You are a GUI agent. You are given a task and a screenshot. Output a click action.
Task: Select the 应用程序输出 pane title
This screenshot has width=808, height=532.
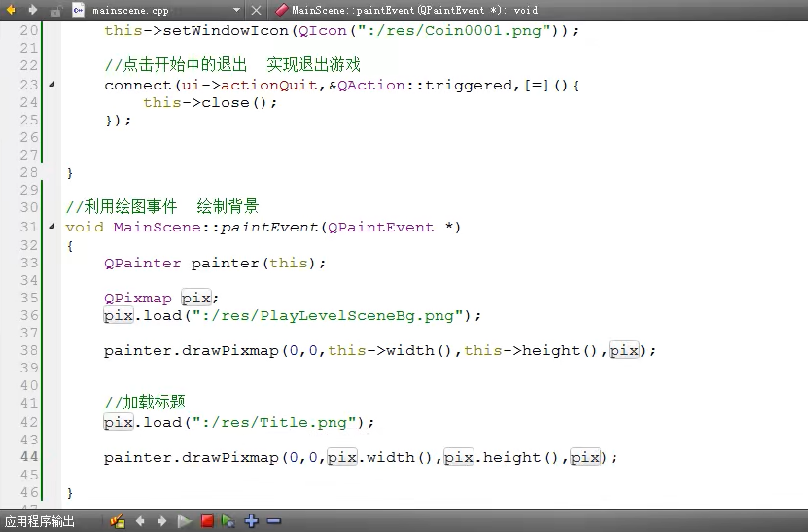[x=40, y=521]
